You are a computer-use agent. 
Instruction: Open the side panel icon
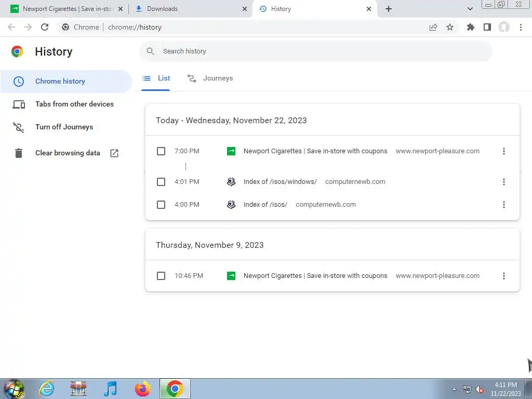[487, 27]
